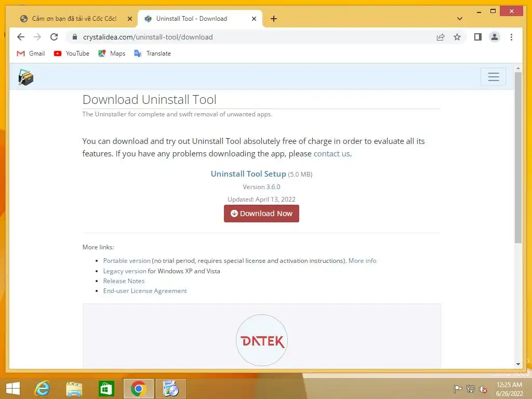This screenshot has height=399, width=532.
Task: Expand the tab search chevron
Action: [x=460, y=19]
